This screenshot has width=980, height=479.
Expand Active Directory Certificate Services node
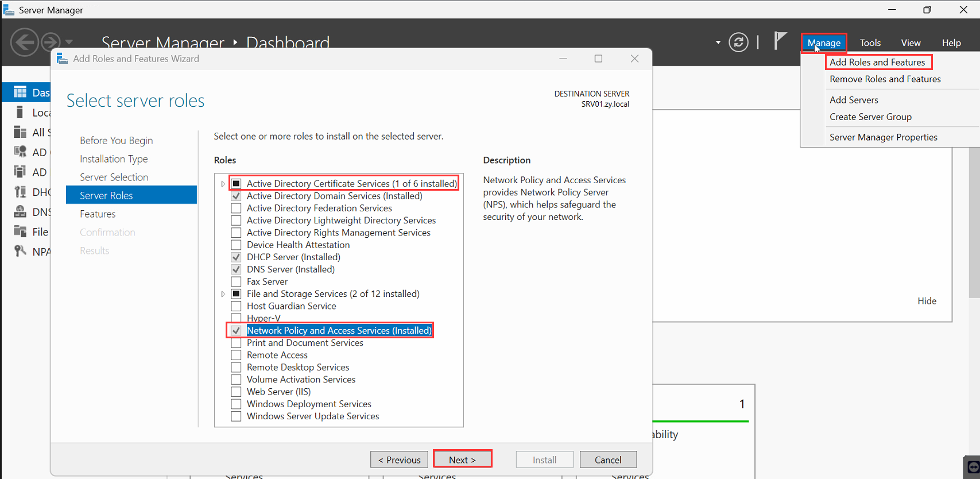point(223,184)
